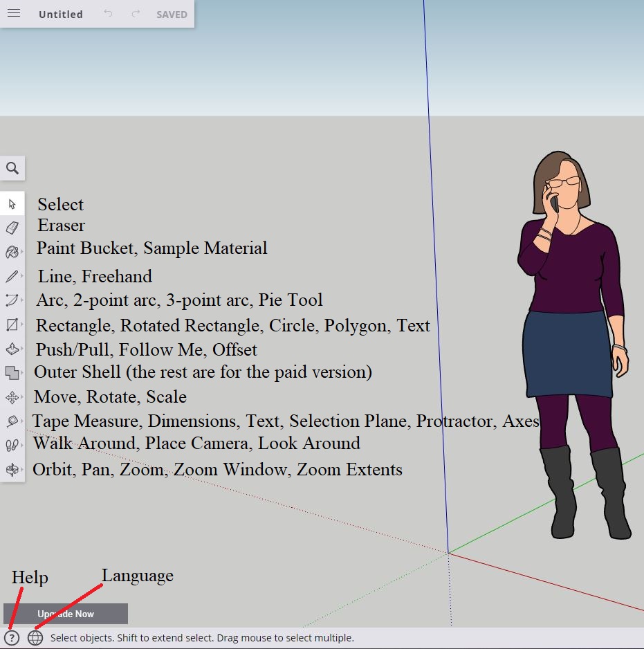This screenshot has height=649, width=644.
Task: Activate the Walk Around footprints tool
Action: tap(12, 446)
